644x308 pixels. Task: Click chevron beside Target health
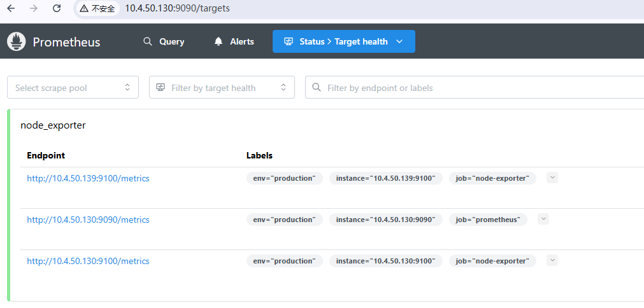(399, 41)
